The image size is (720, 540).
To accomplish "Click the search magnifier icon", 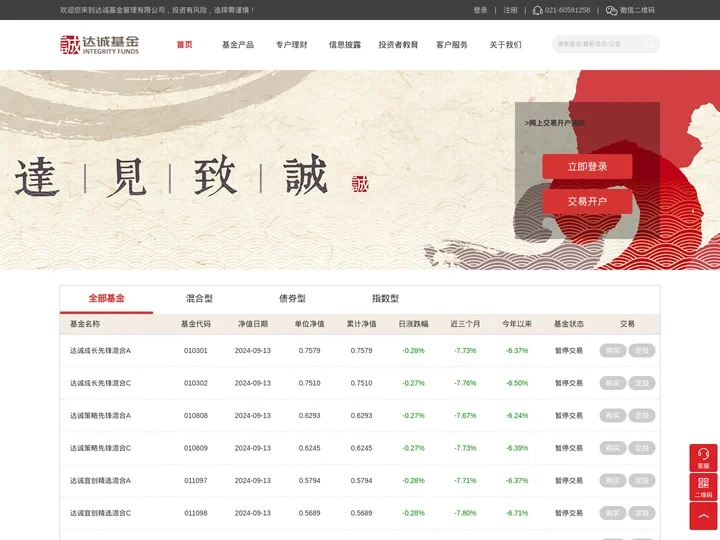I will click(x=648, y=44).
